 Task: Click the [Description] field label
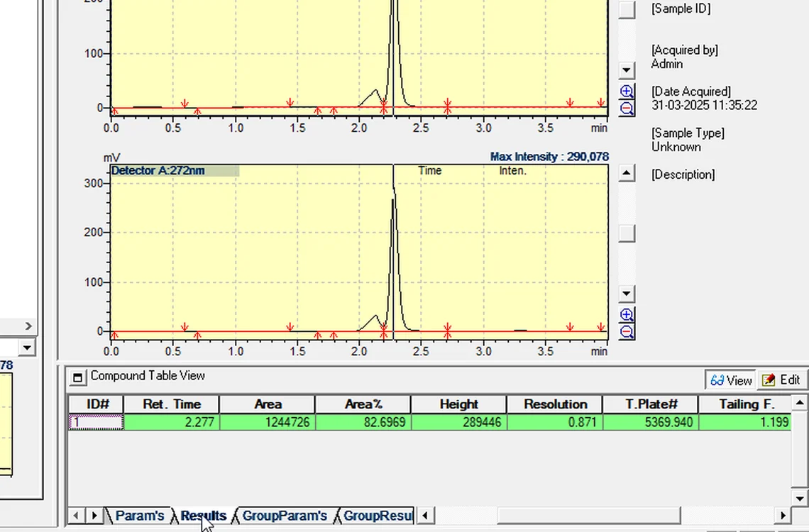[x=683, y=174]
